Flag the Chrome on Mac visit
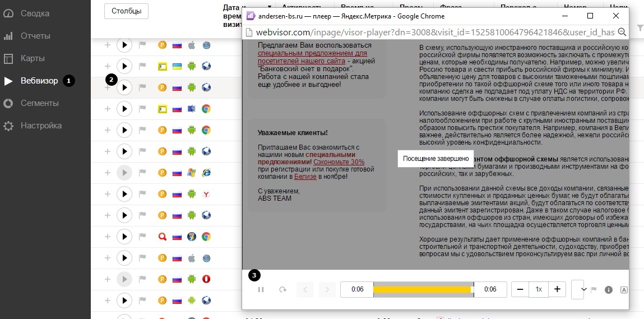The height and width of the screenshot is (319, 644). 142,109
